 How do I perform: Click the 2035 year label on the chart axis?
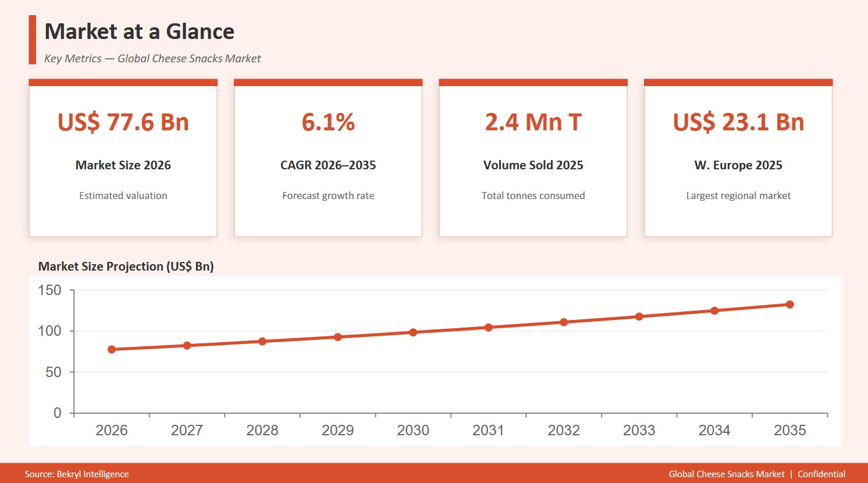coord(789,430)
